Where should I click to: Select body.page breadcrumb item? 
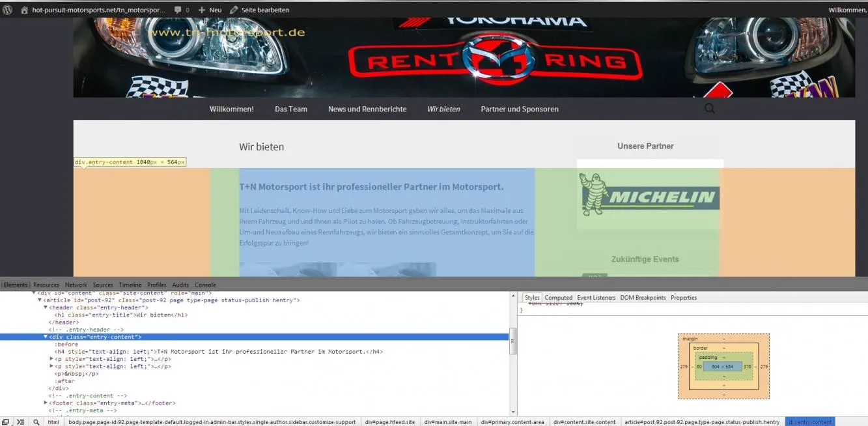(212, 422)
